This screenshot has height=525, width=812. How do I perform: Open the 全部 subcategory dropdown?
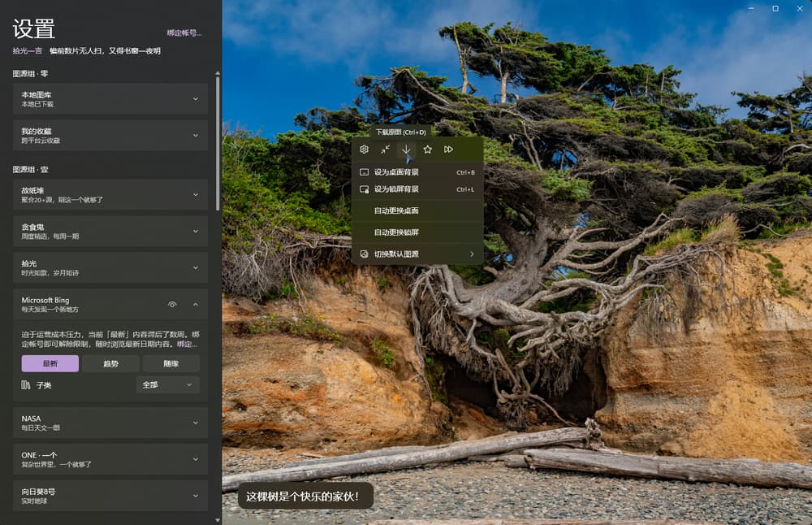coord(168,384)
